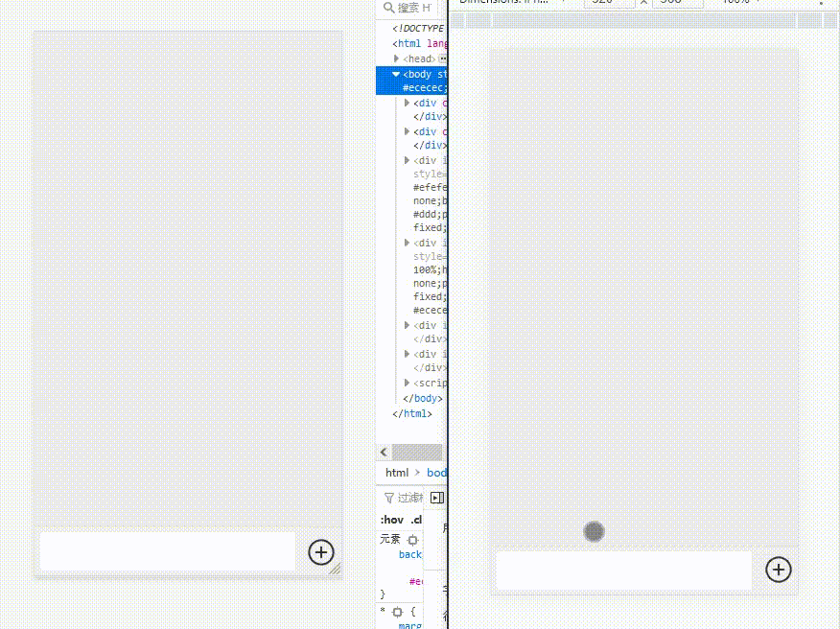The image size is (840, 629).
Task: Click bod breadcrumb next to html
Action: click(437, 472)
